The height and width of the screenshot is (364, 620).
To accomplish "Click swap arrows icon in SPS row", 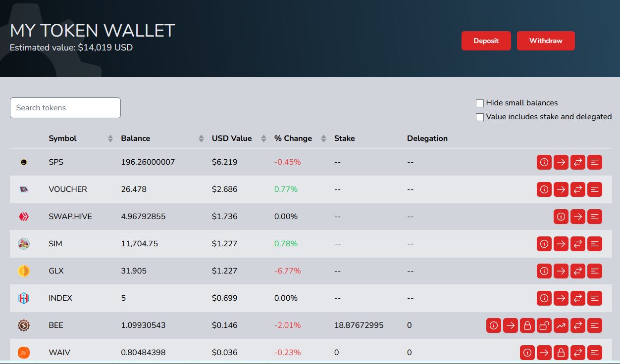I will pyautogui.click(x=578, y=162).
